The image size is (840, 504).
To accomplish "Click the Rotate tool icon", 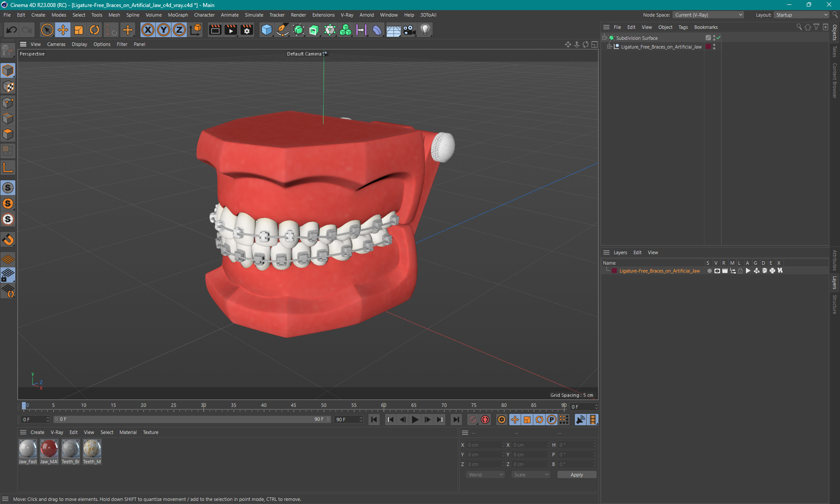I will point(94,29).
